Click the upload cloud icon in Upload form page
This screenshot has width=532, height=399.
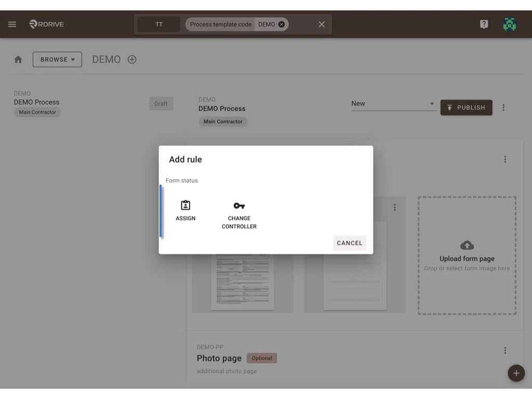(x=466, y=246)
